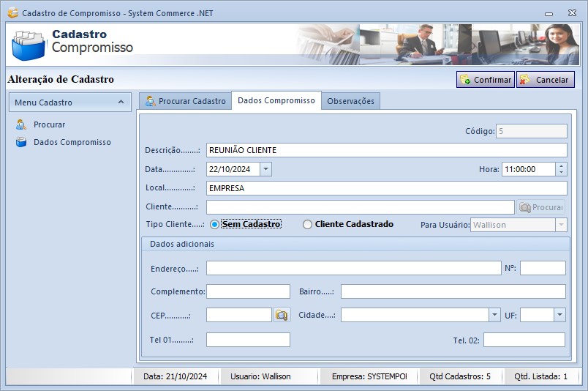Viewport: 588px width, 391px height.
Task: Increase the Hora value with up arrow
Action: [x=561, y=165]
